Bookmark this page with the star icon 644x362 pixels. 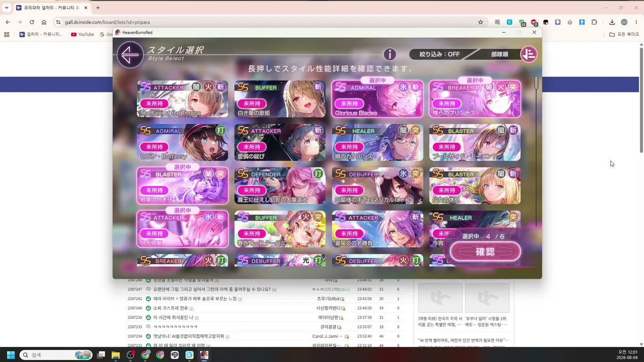tap(480, 22)
